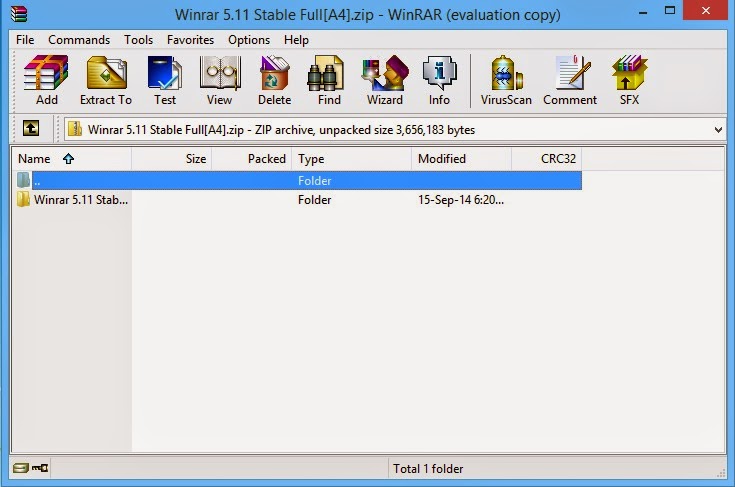This screenshot has width=735, height=487.
Task: Click the parent folder '..' icon
Action: coord(23,180)
